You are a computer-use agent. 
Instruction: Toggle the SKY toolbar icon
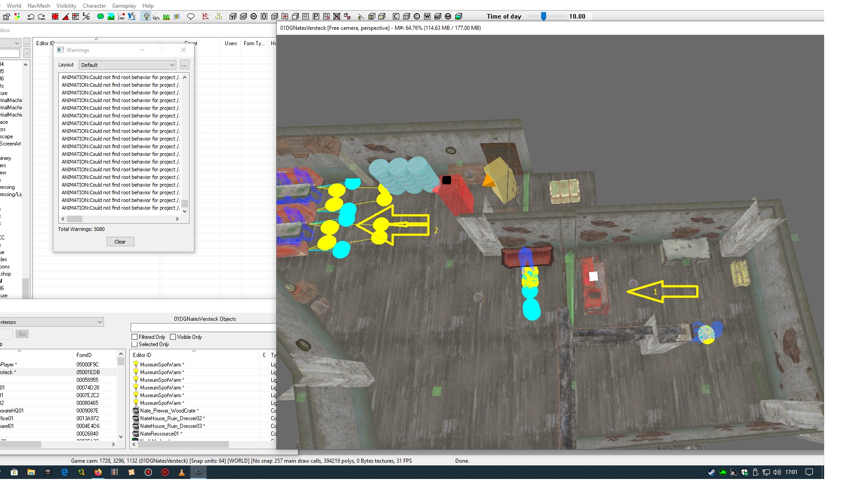pos(156,17)
